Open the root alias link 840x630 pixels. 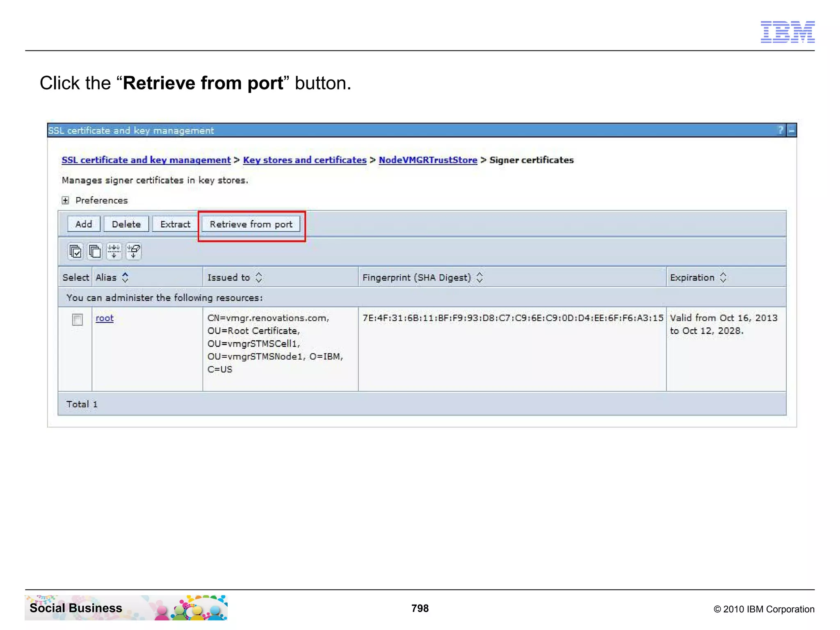(x=105, y=318)
